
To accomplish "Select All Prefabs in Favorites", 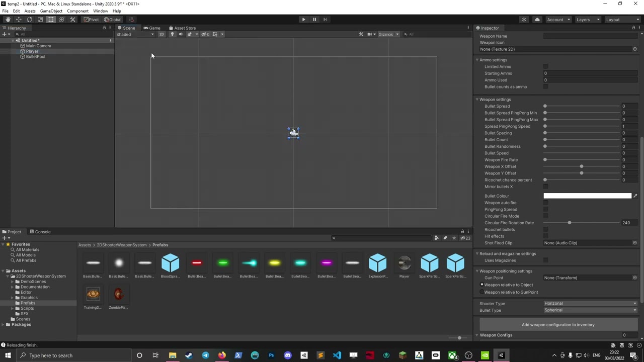I will [26, 260].
